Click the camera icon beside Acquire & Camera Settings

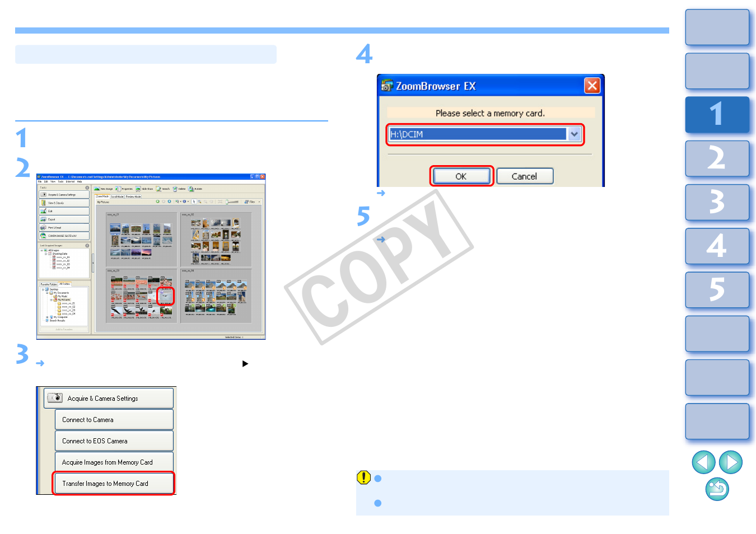click(55, 397)
